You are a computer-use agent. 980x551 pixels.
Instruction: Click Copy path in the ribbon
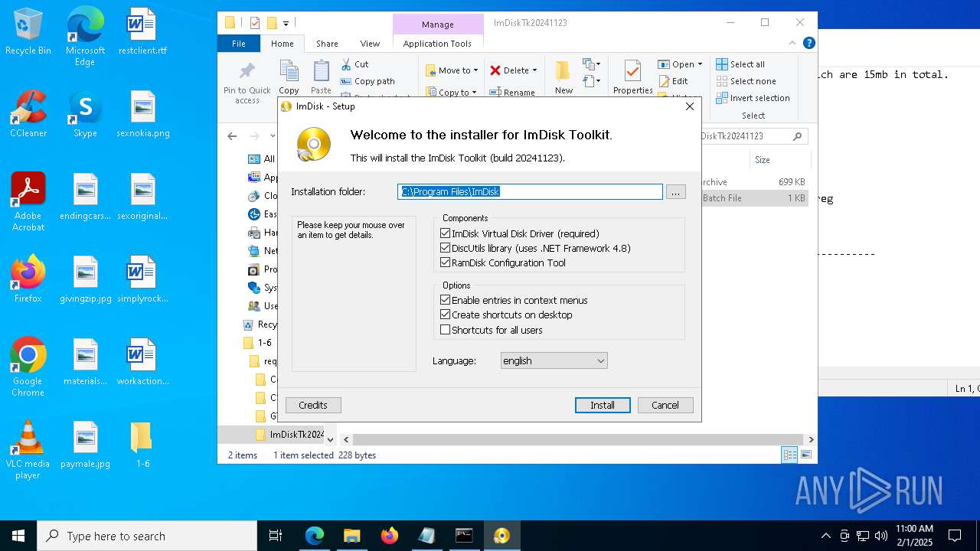(367, 81)
